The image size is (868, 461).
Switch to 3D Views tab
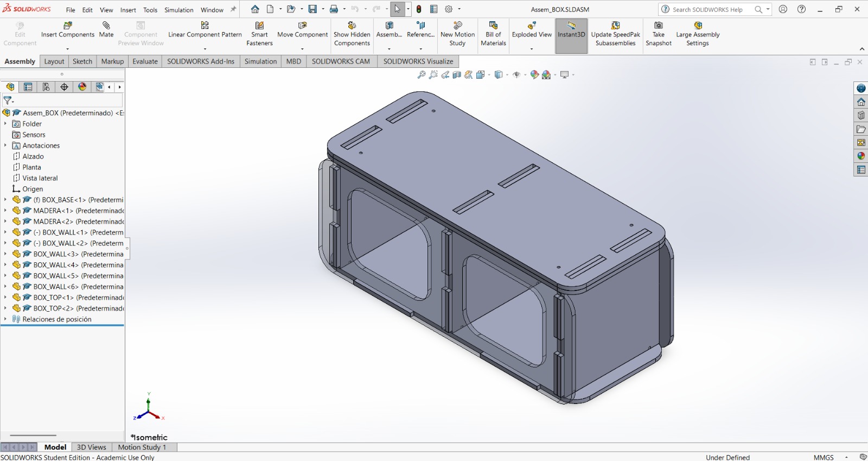(91, 447)
